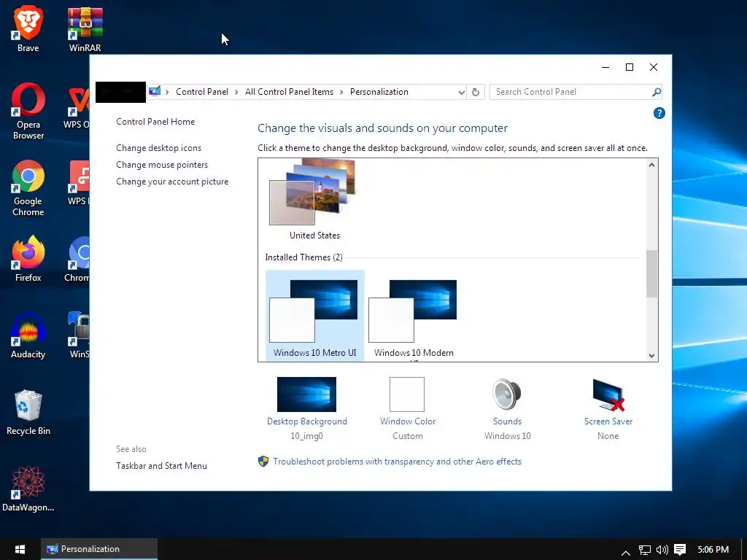This screenshot has width=747, height=560.
Task: Open the Screen Saver icon
Action: 608,394
